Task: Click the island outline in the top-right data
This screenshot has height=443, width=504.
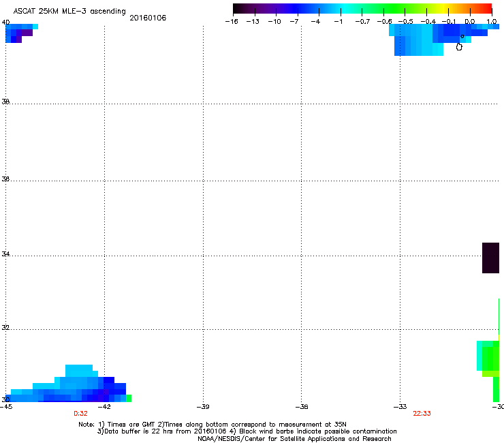Action: point(459,47)
